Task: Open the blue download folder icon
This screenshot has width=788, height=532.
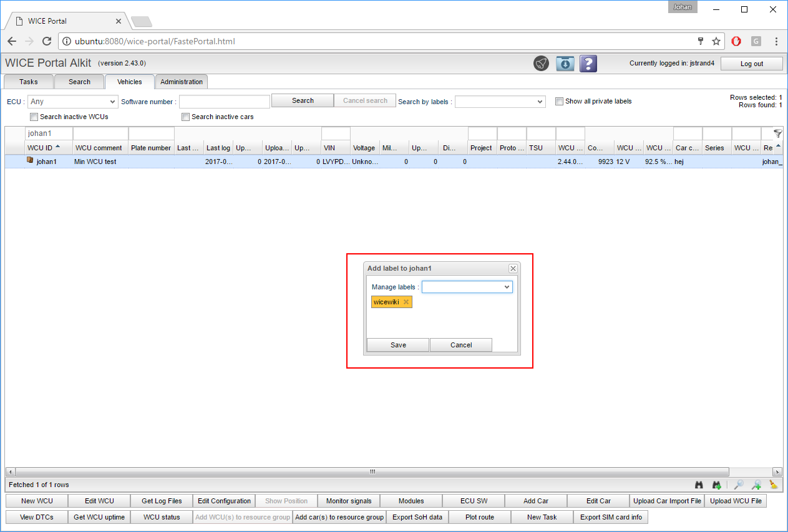Action: coord(565,64)
